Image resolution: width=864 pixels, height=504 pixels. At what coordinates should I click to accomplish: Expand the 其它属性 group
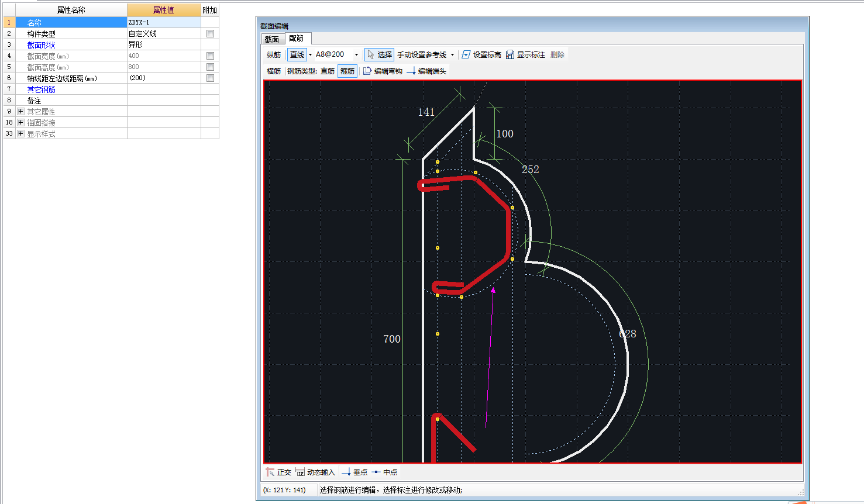click(20, 111)
